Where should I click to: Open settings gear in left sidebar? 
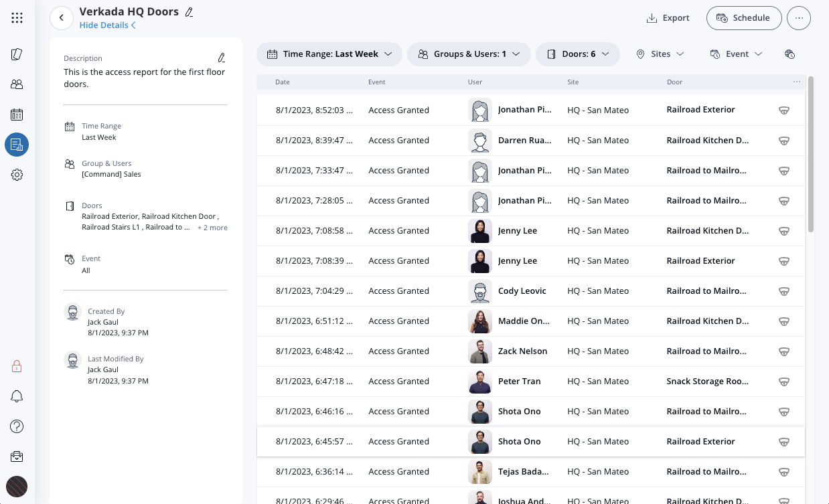point(17,175)
